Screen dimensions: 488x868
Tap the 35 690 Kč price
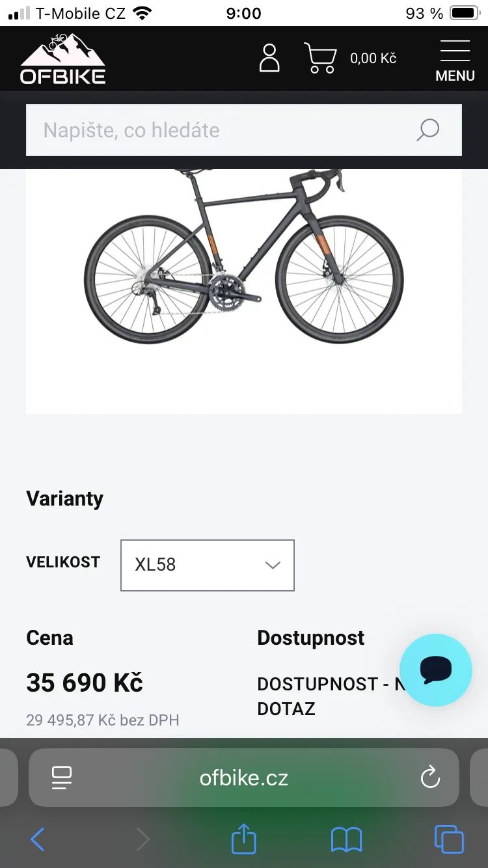85,683
